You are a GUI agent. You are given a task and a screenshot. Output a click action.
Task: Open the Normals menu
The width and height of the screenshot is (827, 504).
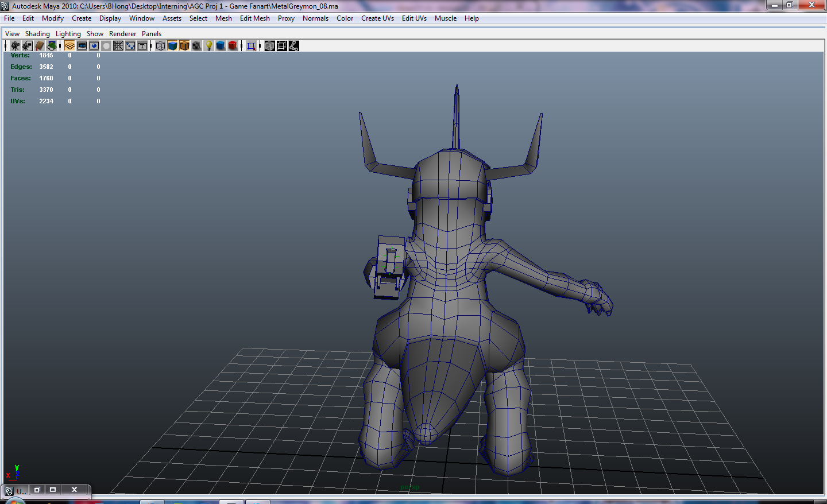point(316,18)
